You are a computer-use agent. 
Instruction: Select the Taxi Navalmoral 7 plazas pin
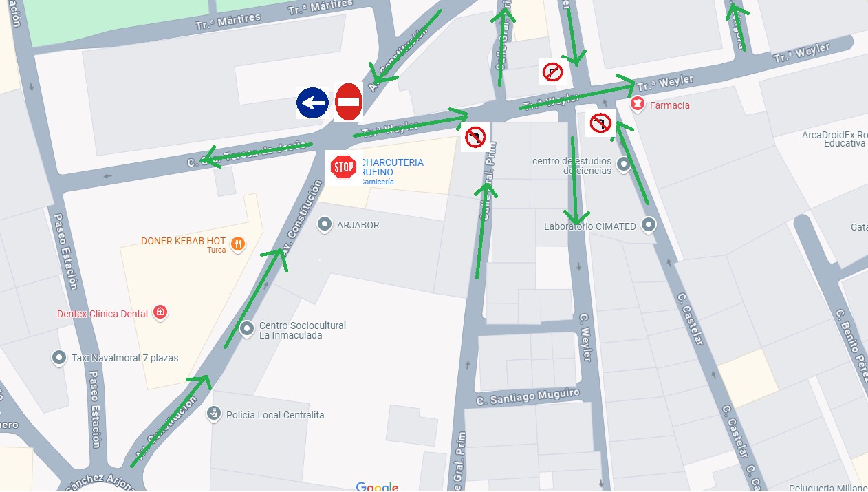[59, 358]
